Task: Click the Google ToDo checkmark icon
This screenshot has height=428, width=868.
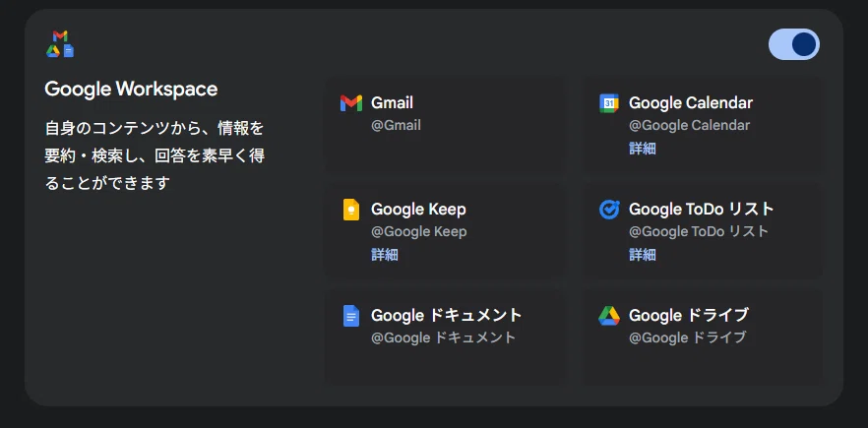Action: 609,210
